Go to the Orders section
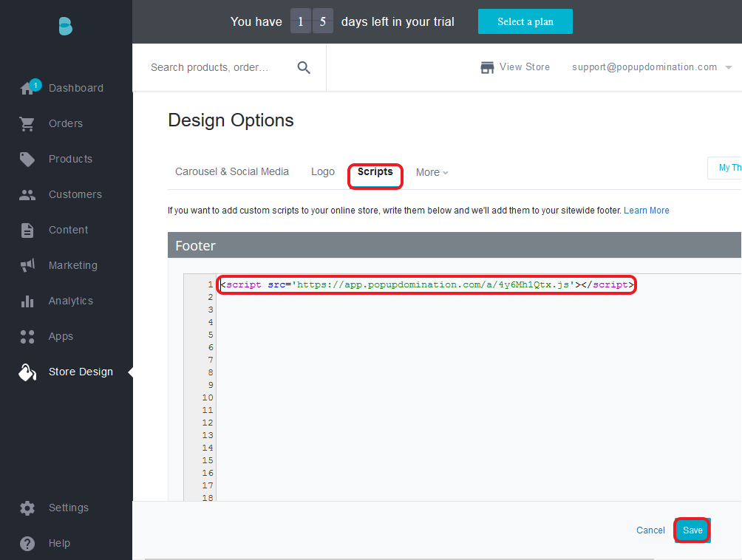Image resolution: width=742 pixels, height=560 pixels. pos(67,123)
